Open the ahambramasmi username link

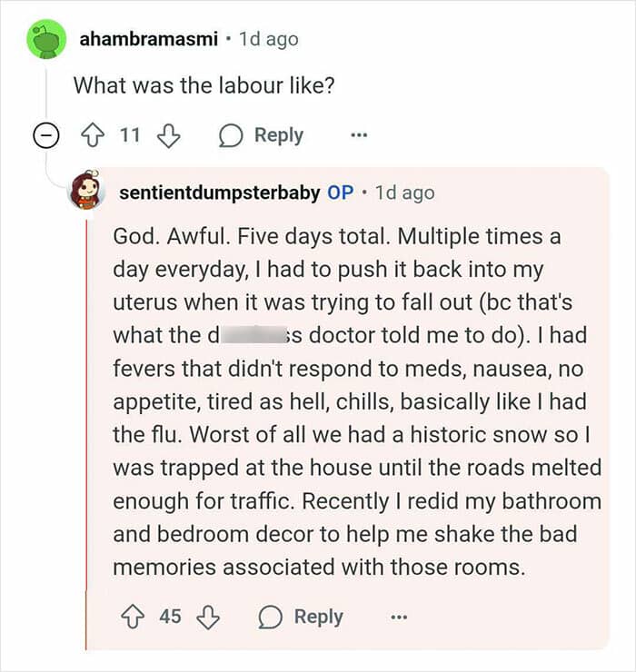click(146, 39)
